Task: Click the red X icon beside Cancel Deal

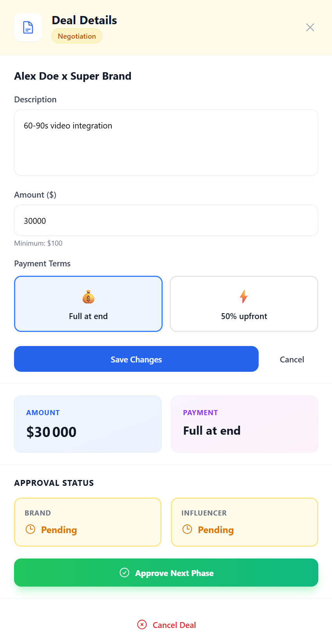Action: (142, 624)
